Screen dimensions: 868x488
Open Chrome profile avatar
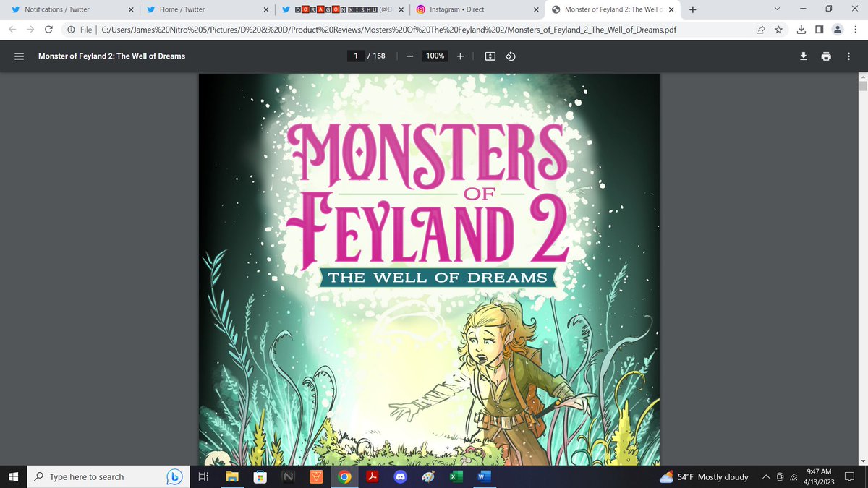coord(837,30)
